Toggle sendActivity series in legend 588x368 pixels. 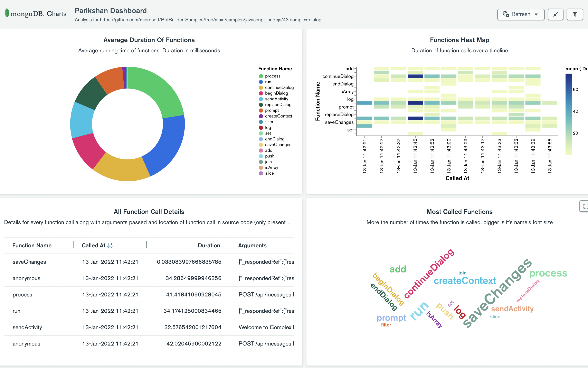276,99
